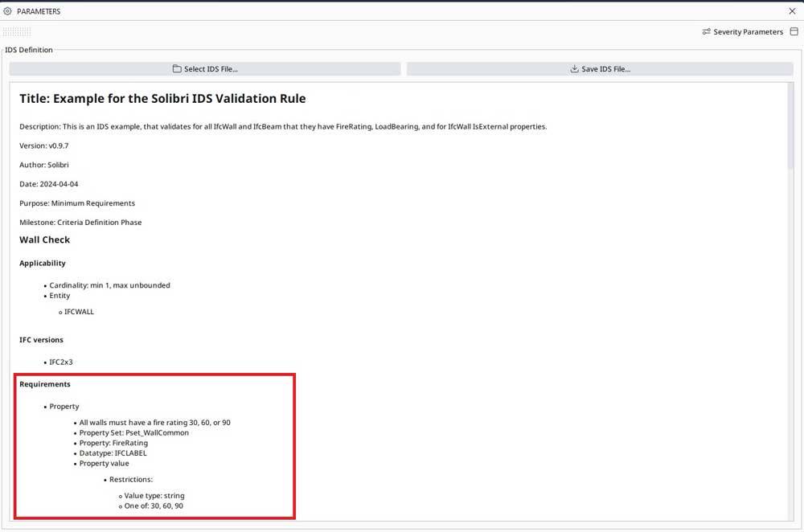804x532 pixels.
Task: Click the download icon on Save IDS File
Action: click(x=574, y=68)
